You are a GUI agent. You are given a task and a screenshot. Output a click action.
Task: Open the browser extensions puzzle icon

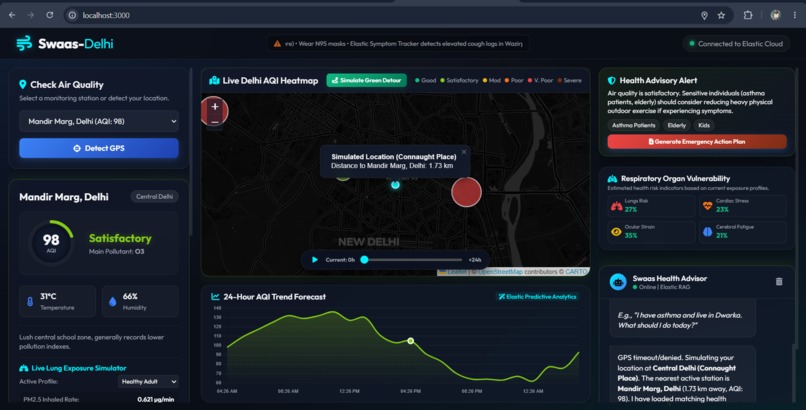click(748, 15)
